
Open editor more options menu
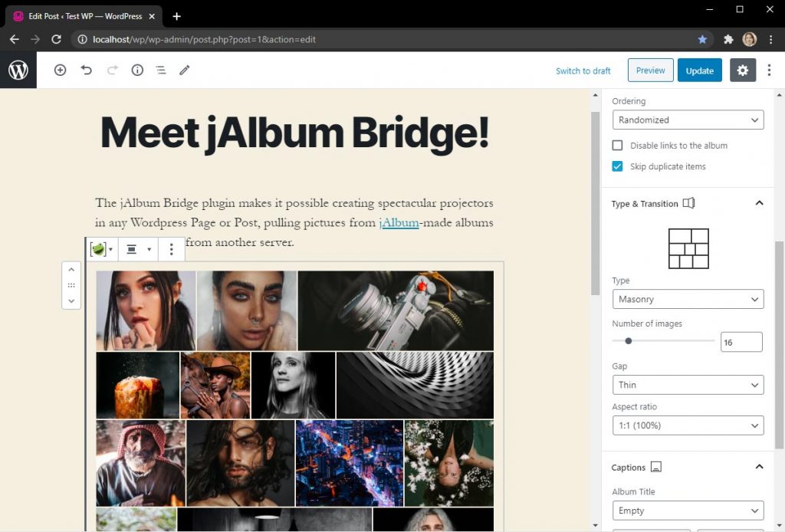(x=769, y=70)
